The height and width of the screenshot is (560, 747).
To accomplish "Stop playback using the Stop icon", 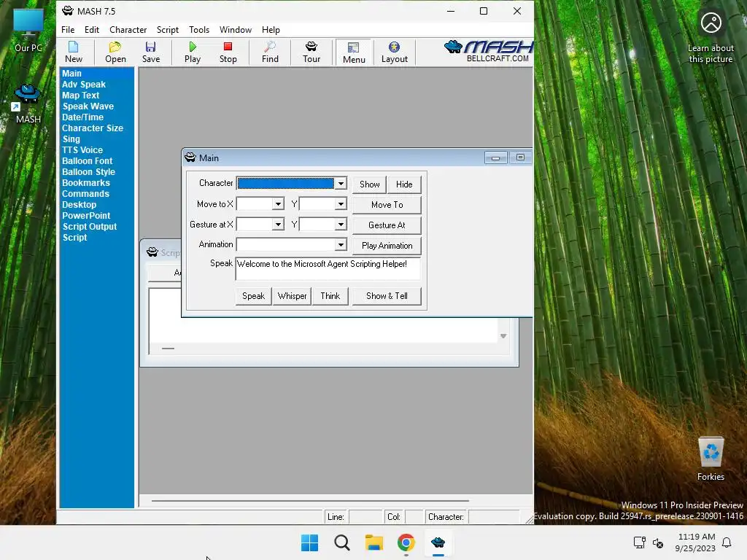I will (228, 52).
